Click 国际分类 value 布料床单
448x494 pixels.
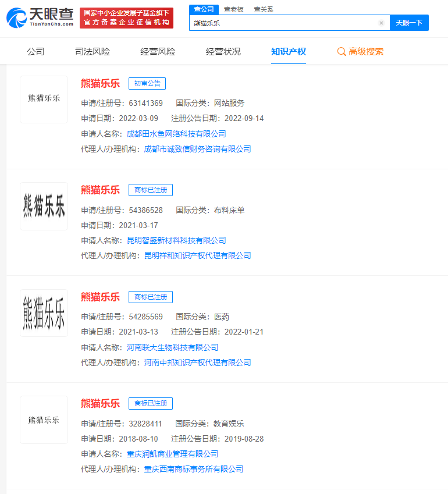pos(229,210)
